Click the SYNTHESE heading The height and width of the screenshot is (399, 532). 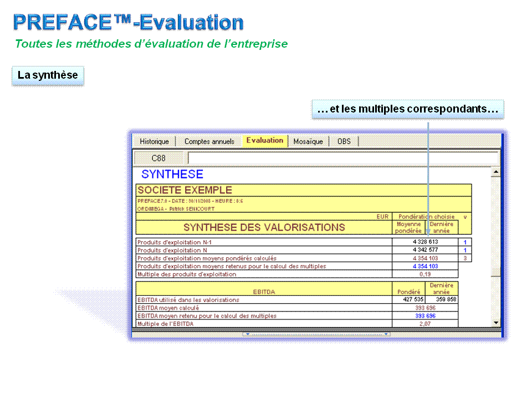(x=172, y=174)
